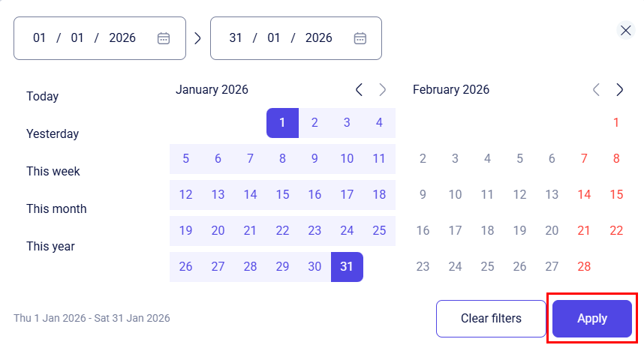The height and width of the screenshot is (351, 644).
Task: Go to previous month from January 2026
Action: [x=359, y=90]
